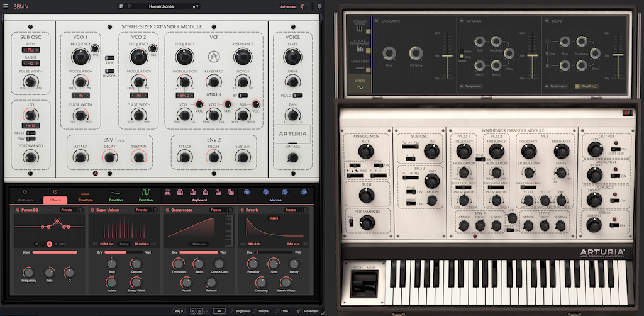Open the SEM V hamburger main menu

pyautogui.click(x=5, y=6)
